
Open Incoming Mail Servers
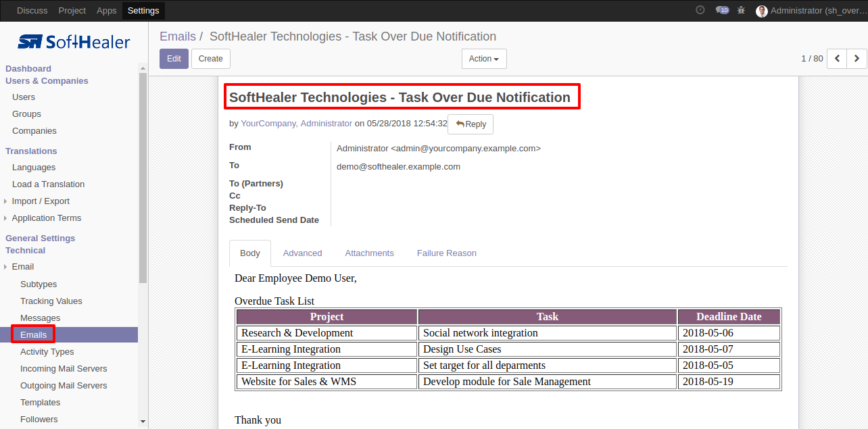coord(64,369)
